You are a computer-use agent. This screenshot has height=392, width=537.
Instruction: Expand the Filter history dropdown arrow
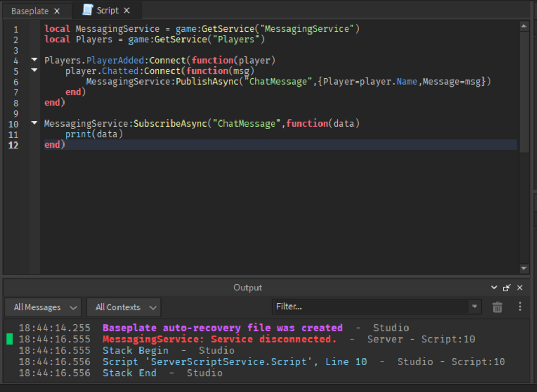coord(475,307)
